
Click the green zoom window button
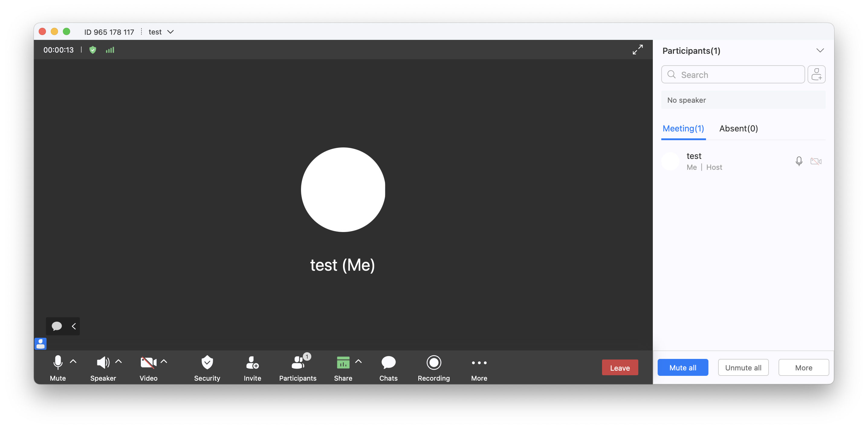point(66,31)
